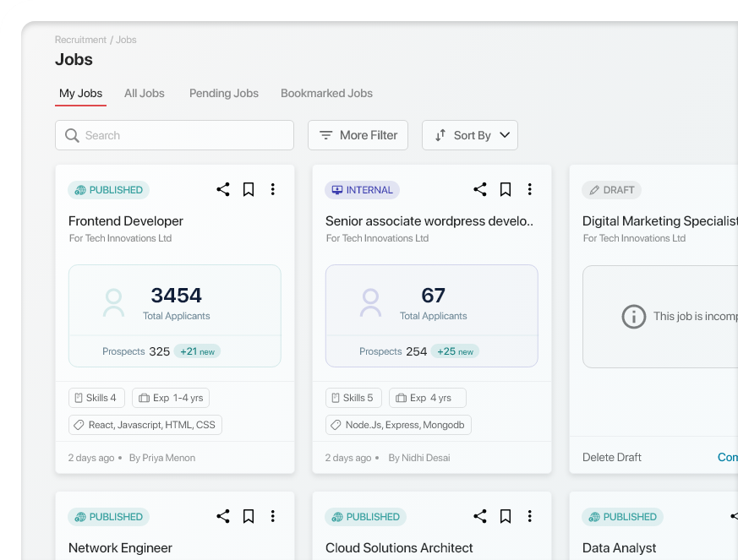Open the Cloud Solutions Architect job title
The height and width of the screenshot is (560, 738).
[399, 548]
